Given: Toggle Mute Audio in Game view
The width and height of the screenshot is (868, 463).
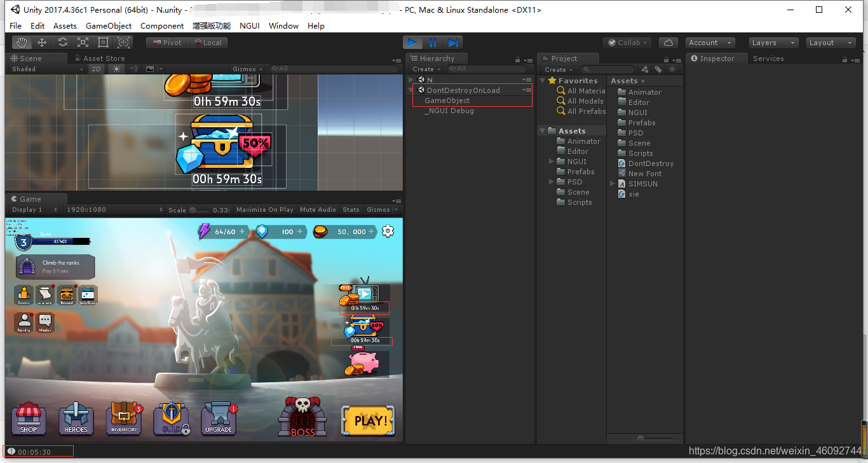Looking at the screenshot, I should [x=318, y=209].
